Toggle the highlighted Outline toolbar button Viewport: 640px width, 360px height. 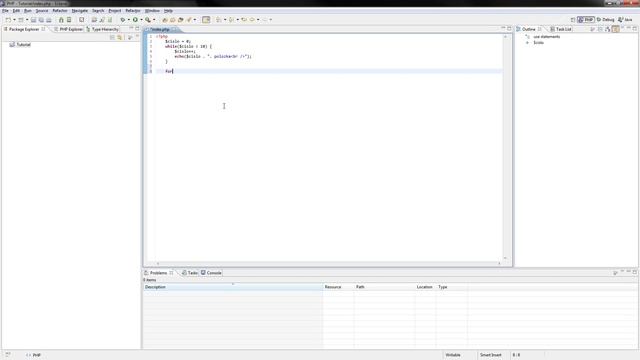[616, 29]
